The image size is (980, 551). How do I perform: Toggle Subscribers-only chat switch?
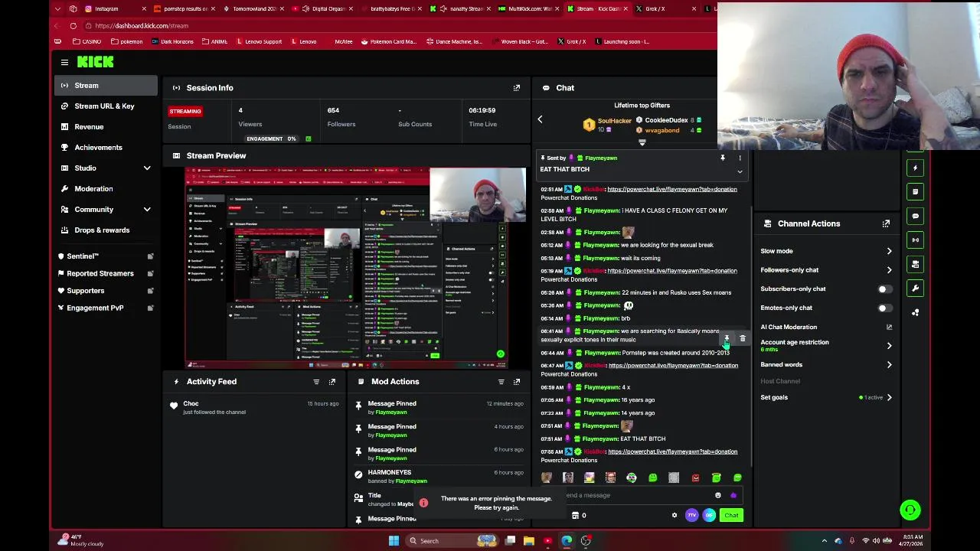point(884,289)
